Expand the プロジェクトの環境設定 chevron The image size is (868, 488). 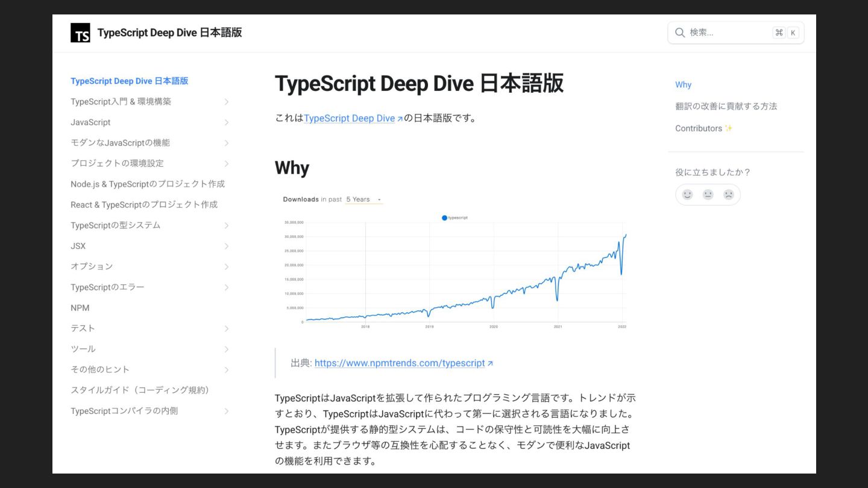click(x=227, y=164)
